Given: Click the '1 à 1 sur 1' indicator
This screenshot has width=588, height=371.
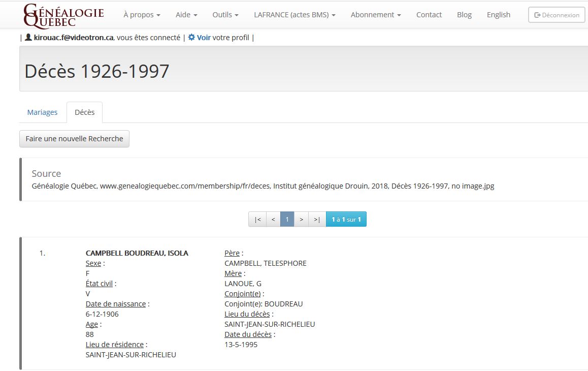Looking at the screenshot, I should (346, 219).
